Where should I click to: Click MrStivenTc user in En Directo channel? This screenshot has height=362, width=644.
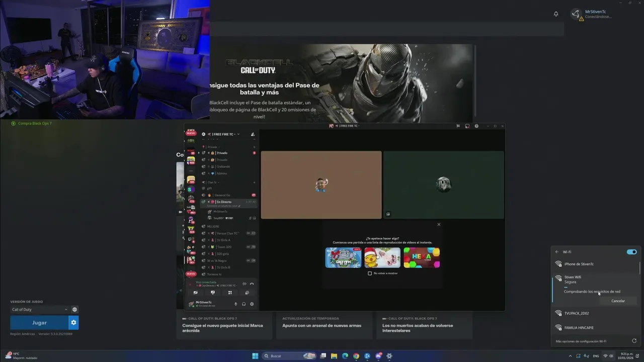point(220,212)
